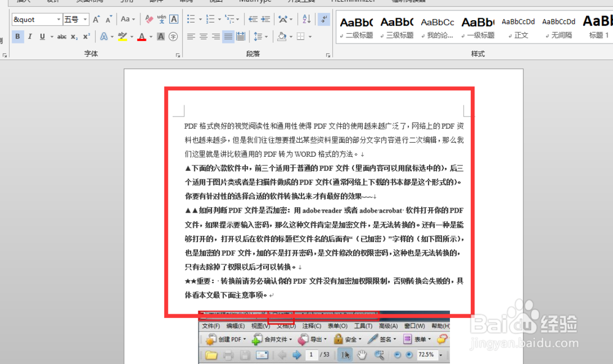This screenshot has height=364, width=613.
Task: Open the font name dropdown arrow
Action: (59, 19)
